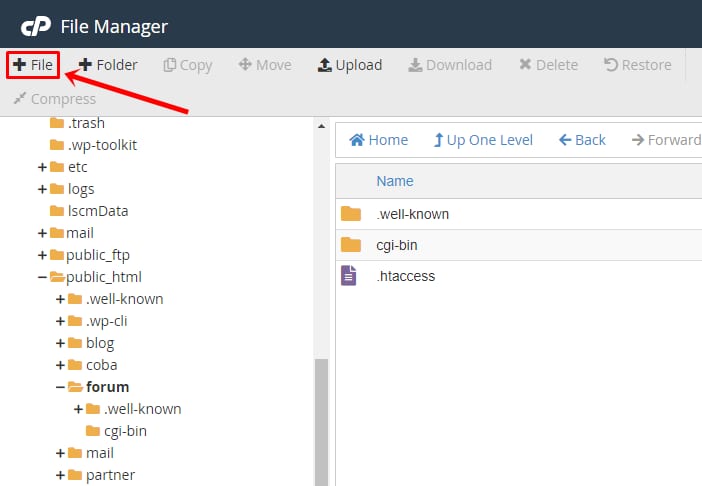Click the Move toolbar icon
The height and width of the screenshot is (486, 702).
pyautogui.click(x=244, y=65)
